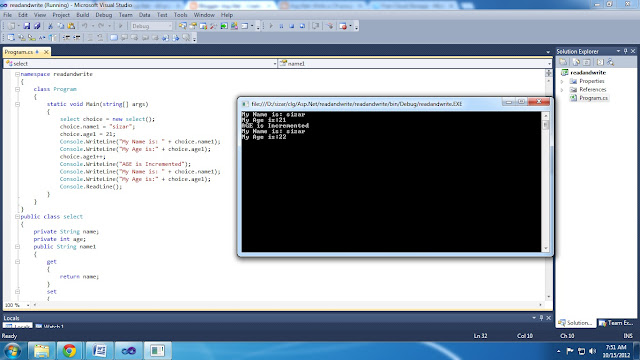Click the Decrease Indent icon
The image size is (640, 360).
pyautogui.click(x=67, y=38)
